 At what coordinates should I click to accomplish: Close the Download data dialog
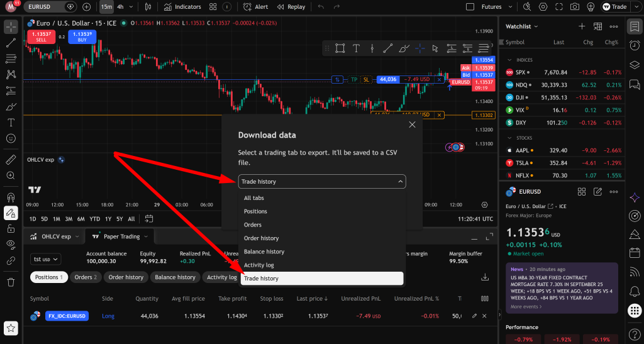click(413, 125)
